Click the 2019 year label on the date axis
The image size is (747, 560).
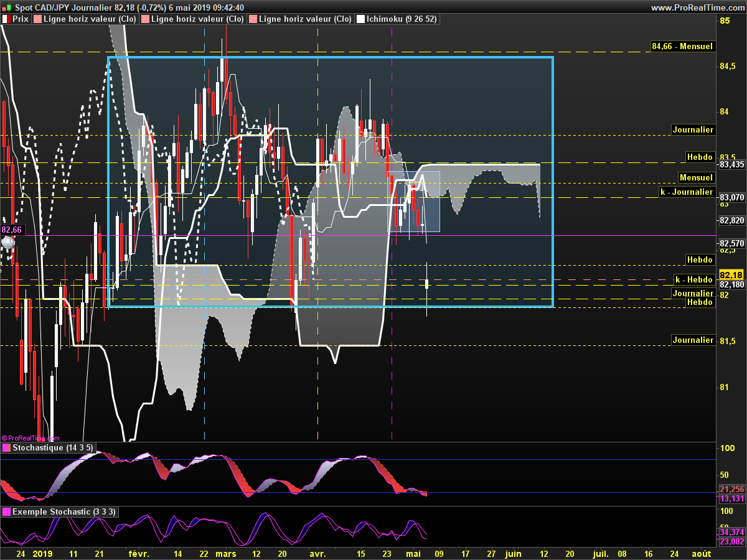point(42,553)
